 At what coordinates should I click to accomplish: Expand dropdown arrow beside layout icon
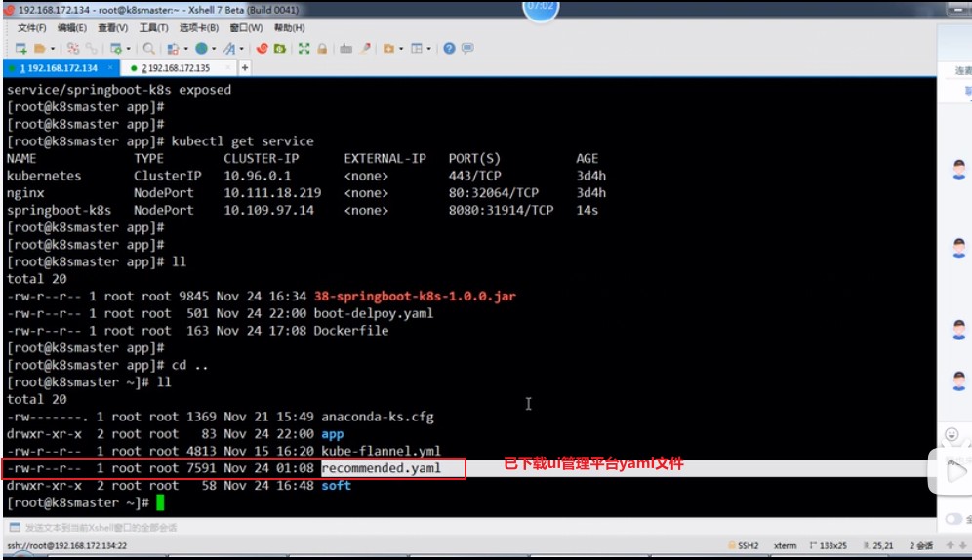[x=429, y=49]
